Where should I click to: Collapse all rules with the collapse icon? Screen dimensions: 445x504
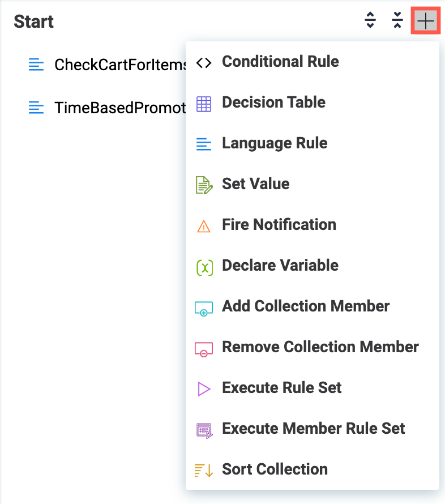coord(397,21)
